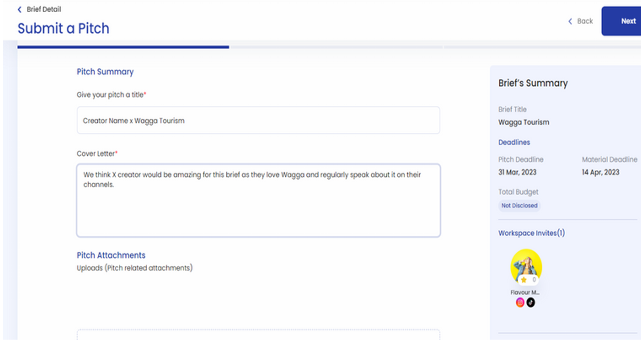This screenshot has width=644, height=342.
Task: Open the Flavour M... creator avatar
Action: pyautogui.click(x=526, y=266)
